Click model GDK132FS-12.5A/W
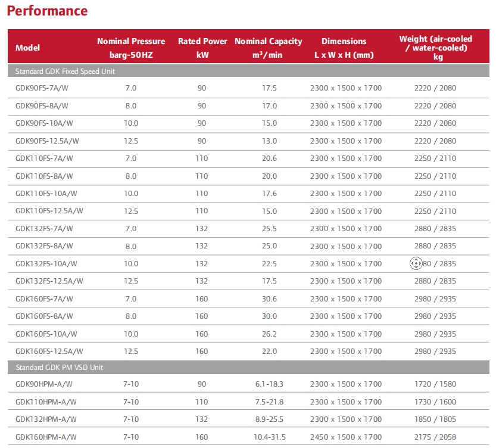The height and width of the screenshot is (448, 496). tap(49, 281)
